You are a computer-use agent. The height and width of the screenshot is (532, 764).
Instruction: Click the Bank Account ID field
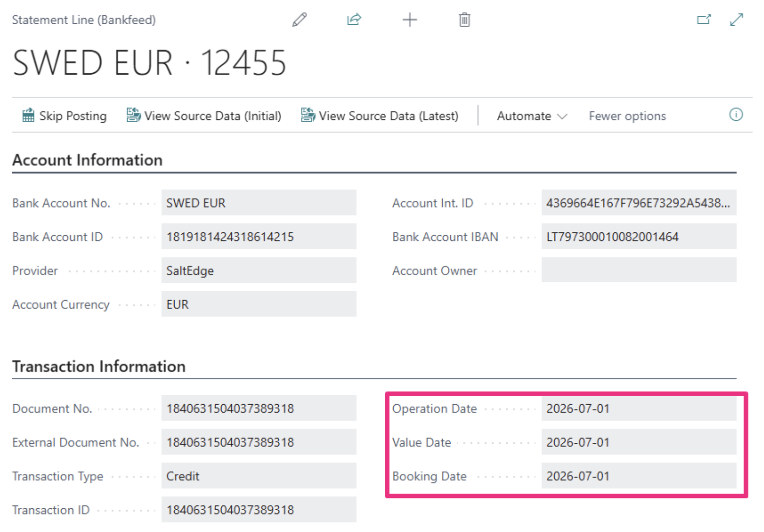click(259, 237)
